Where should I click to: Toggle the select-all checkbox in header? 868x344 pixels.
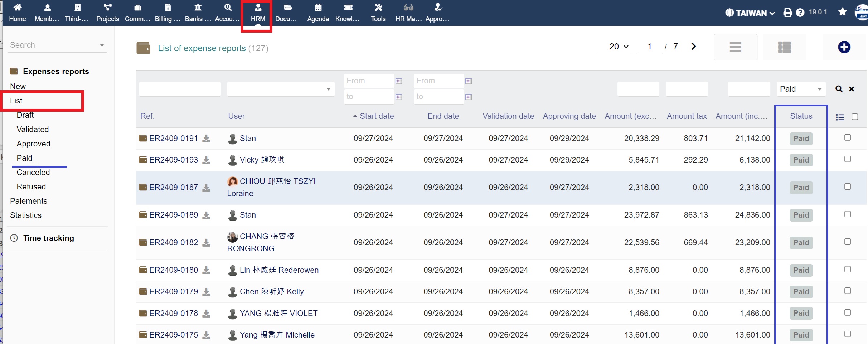coord(855,117)
